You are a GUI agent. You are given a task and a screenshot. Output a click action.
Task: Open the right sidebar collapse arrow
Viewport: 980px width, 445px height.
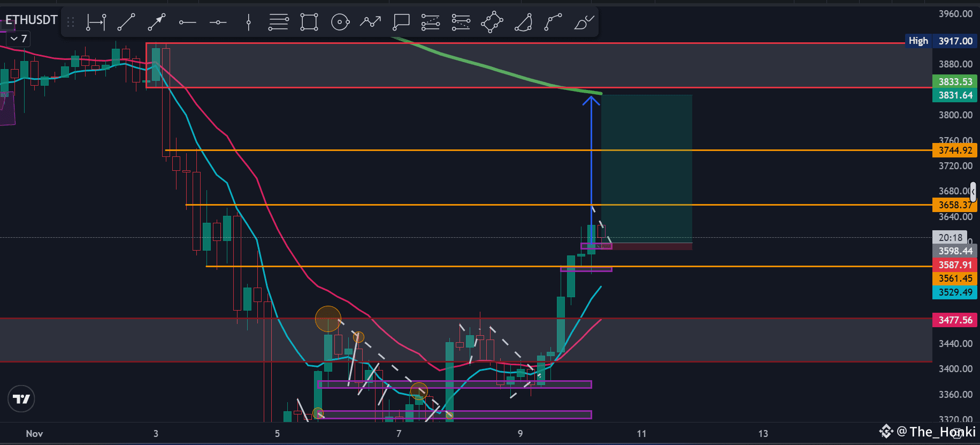973,191
